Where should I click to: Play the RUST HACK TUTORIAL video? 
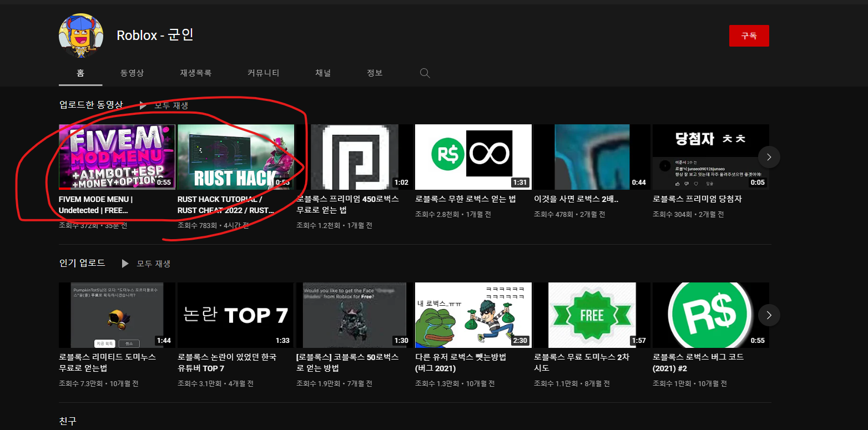(x=236, y=157)
